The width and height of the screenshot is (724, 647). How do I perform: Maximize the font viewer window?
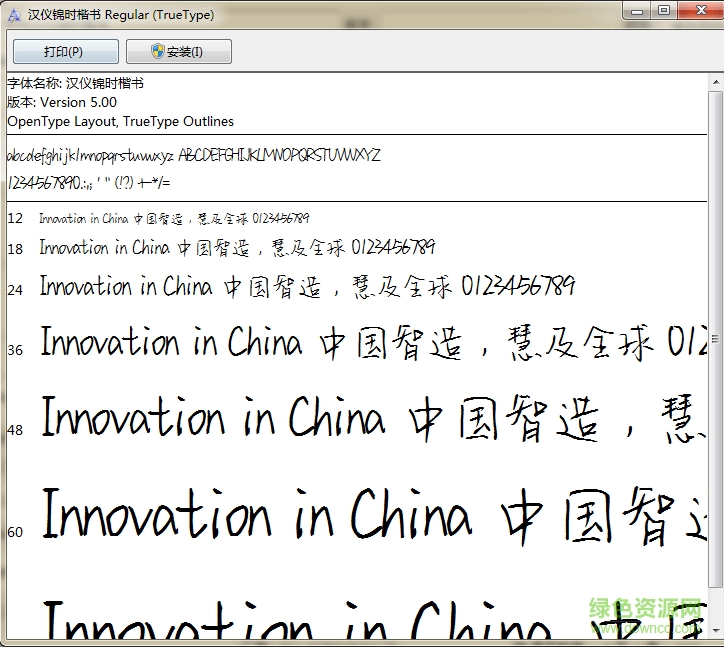coord(664,11)
